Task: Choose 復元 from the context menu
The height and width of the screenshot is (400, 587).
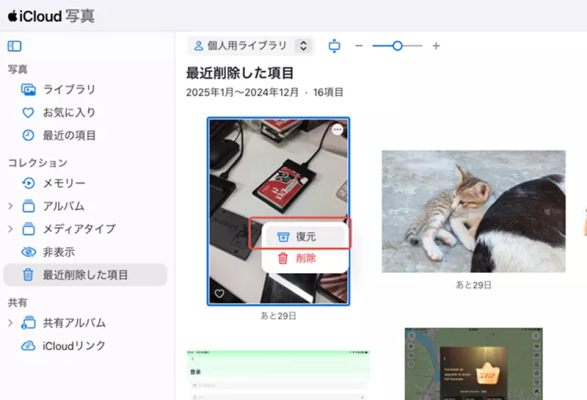Action: click(x=305, y=237)
